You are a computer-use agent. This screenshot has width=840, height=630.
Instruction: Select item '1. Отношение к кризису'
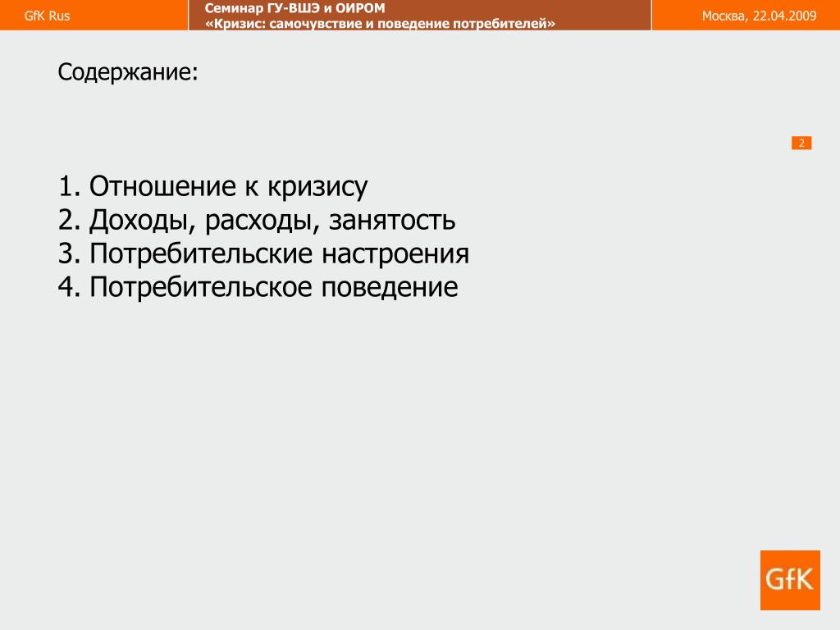click(212, 187)
